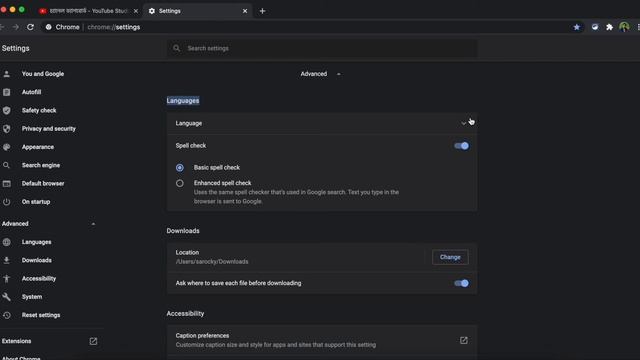This screenshot has height=360, width=640.
Task: Click the Reset settings clock icon
Action: 7,315
